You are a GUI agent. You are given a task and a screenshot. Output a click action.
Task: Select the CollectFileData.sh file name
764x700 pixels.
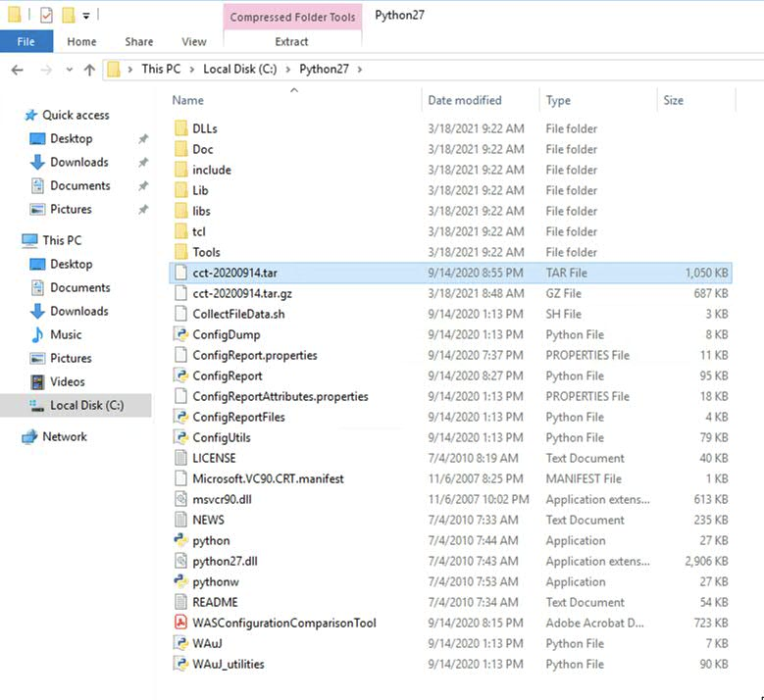click(238, 314)
